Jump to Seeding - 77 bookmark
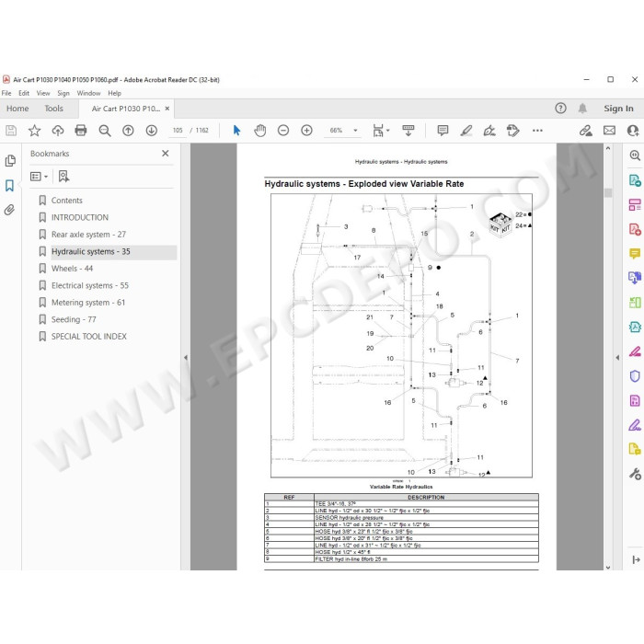Image resolution: width=644 pixels, height=644 pixels. pyautogui.click(x=74, y=319)
